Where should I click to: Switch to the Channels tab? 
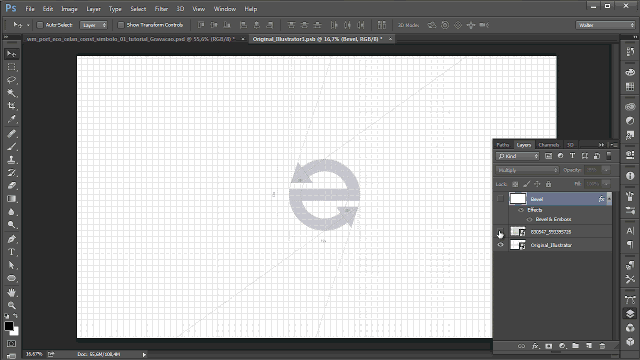coord(549,145)
